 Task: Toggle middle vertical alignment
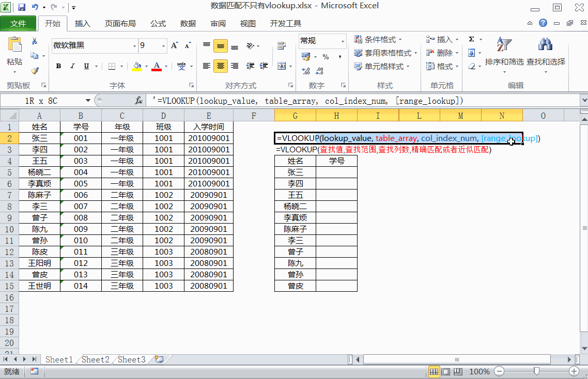(x=221, y=46)
